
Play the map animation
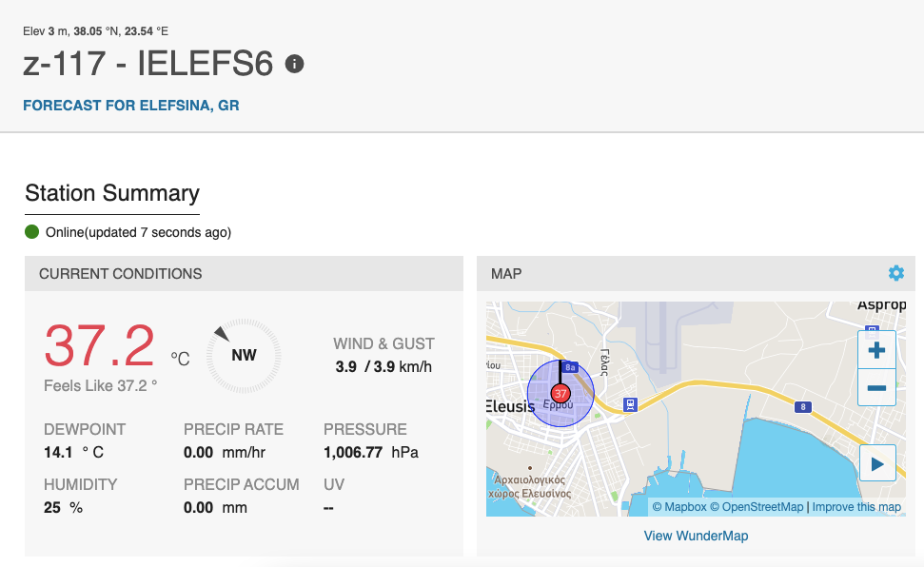pos(876,463)
